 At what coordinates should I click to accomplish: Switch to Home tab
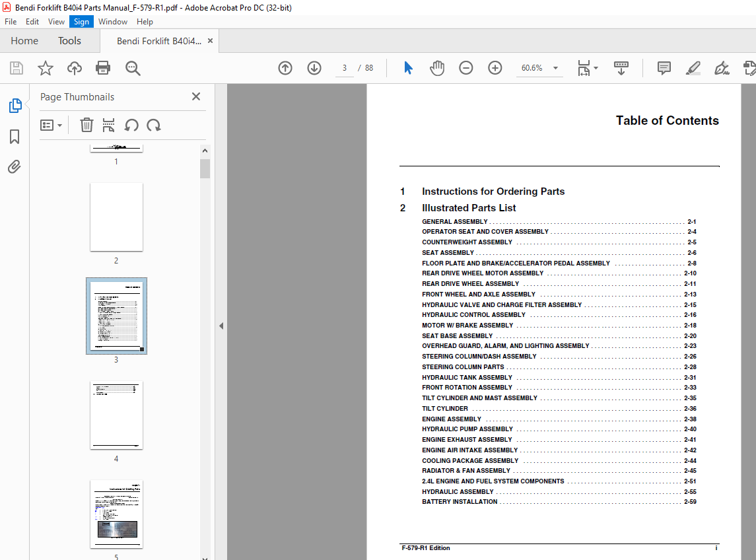[24, 41]
